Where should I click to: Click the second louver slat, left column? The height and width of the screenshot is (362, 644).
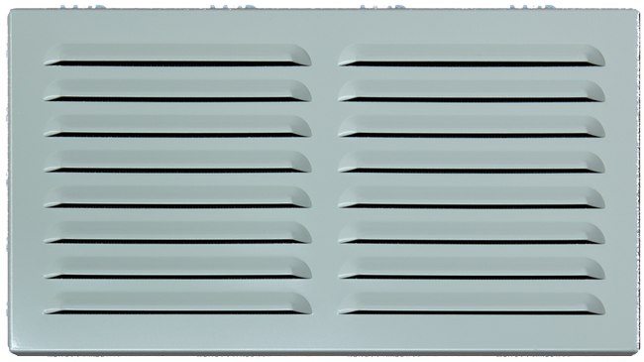click(177, 90)
